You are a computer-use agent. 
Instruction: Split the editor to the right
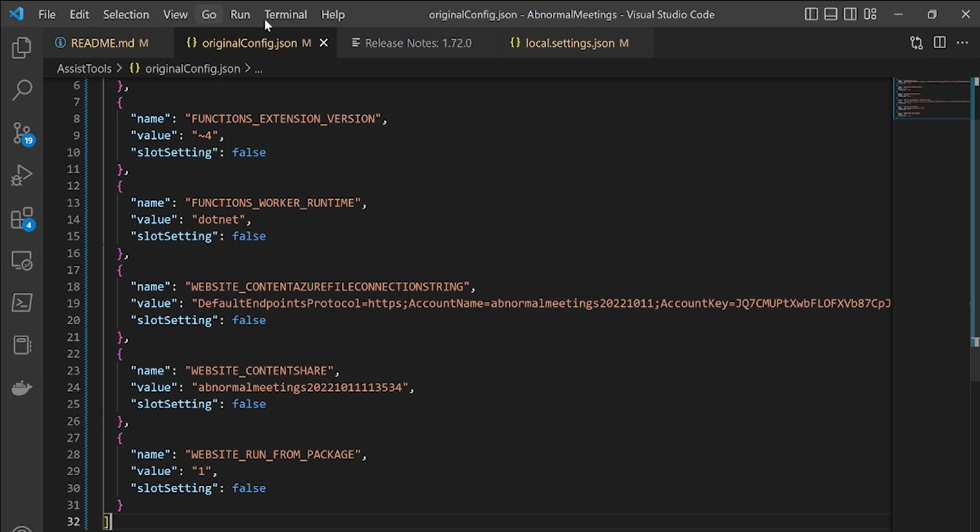click(x=939, y=43)
